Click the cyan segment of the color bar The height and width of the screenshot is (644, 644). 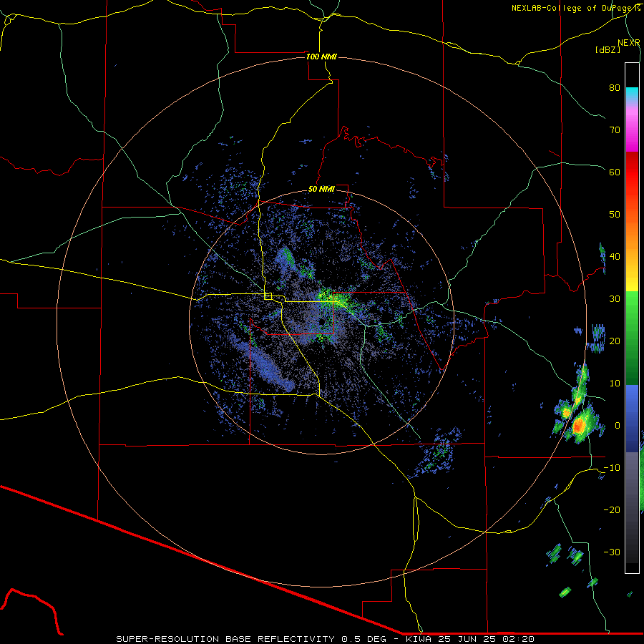tap(632, 95)
